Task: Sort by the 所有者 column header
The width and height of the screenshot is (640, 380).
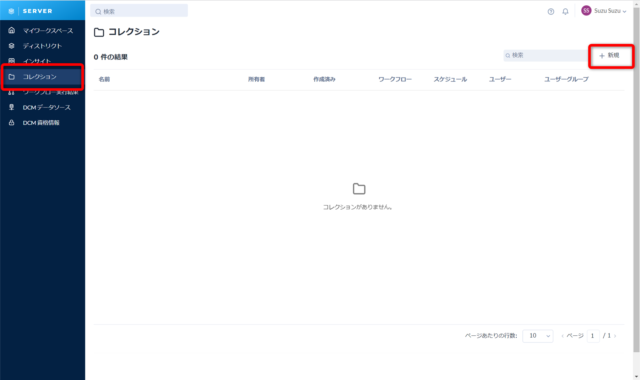Action: pos(256,79)
